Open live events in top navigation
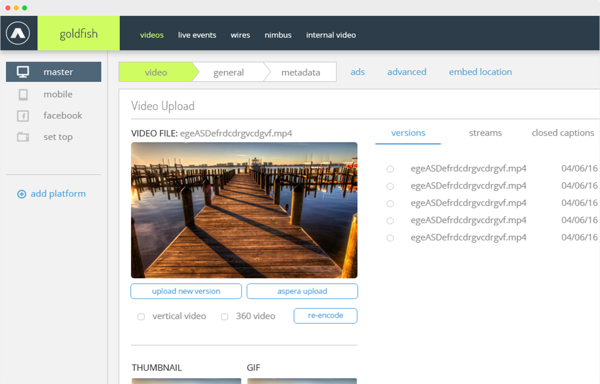The image size is (600, 384). 197,35
